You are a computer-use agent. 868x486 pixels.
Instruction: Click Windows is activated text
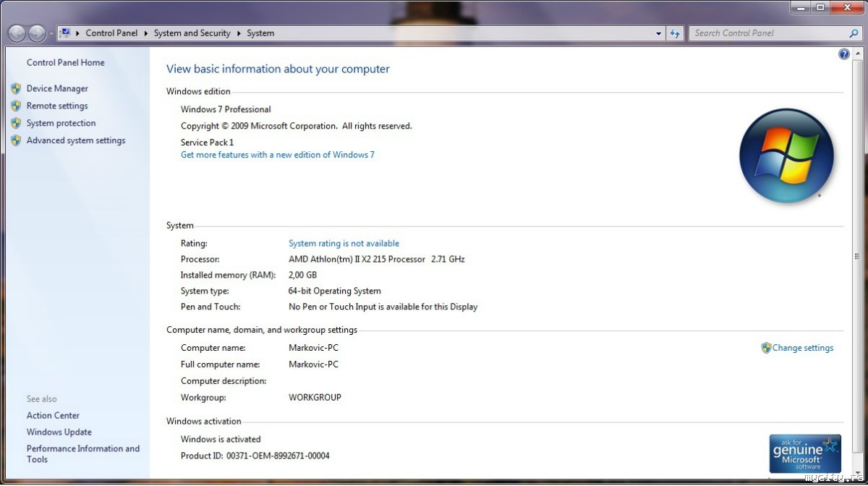click(221, 439)
